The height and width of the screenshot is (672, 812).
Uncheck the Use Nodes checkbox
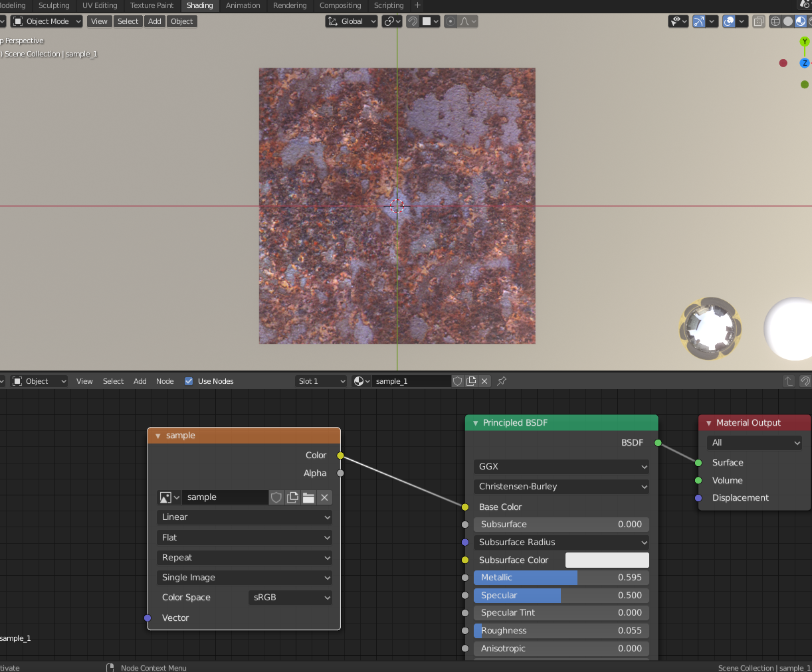tap(189, 381)
